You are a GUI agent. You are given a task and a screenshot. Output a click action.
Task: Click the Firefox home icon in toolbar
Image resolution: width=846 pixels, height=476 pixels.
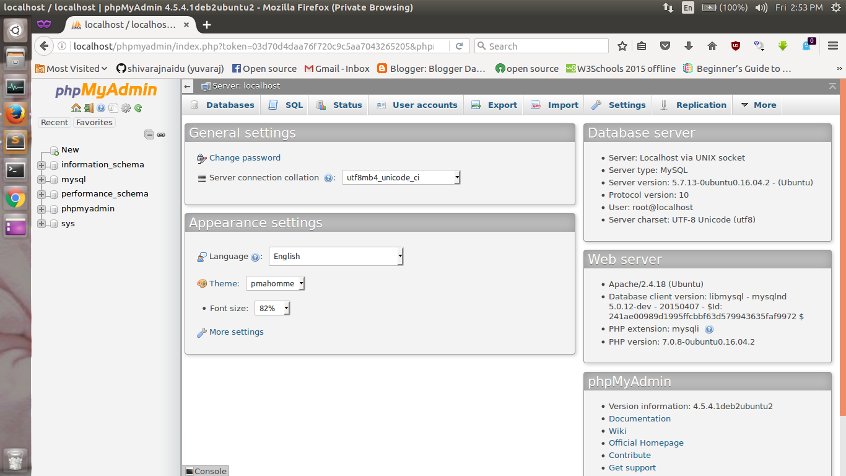[x=712, y=46]
